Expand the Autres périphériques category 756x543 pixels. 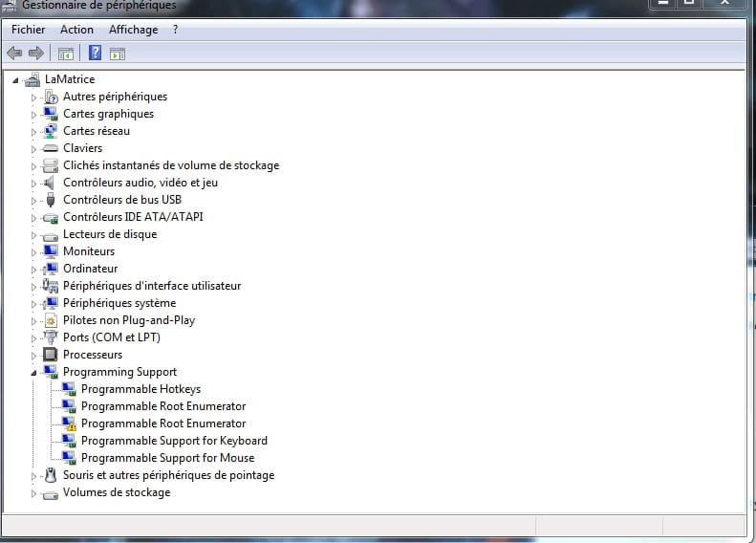click(x=33, y=98)
